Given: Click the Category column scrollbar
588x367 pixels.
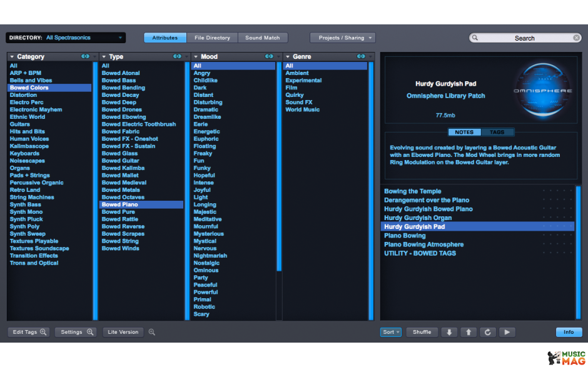Looking at the screenshot, I should (95, 191).
